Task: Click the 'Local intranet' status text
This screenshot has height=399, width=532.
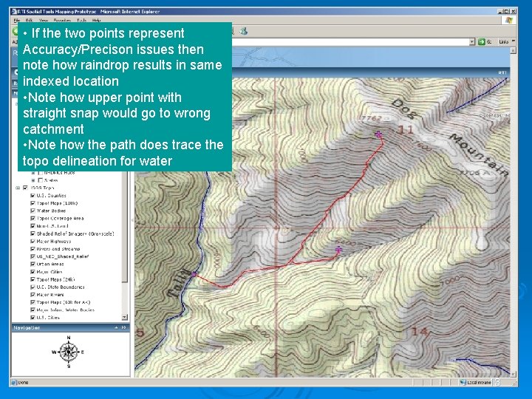Action: point(479,383)
